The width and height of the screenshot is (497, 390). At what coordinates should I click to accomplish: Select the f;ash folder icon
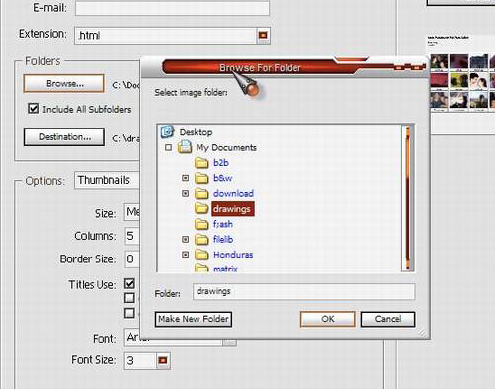(202, 224)
